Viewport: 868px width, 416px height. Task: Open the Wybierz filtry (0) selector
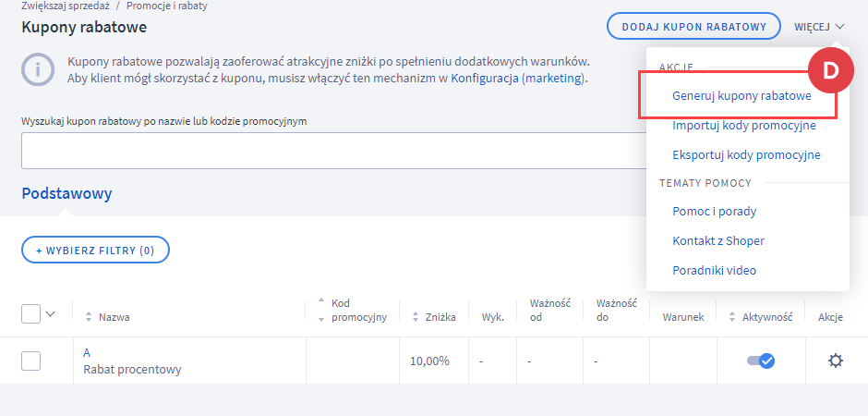click(x=95, y=251)
